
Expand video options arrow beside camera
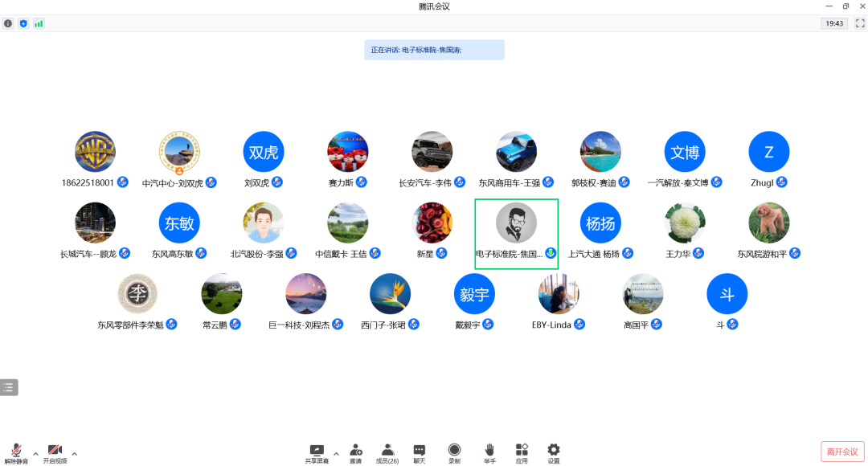click(75, 454)
